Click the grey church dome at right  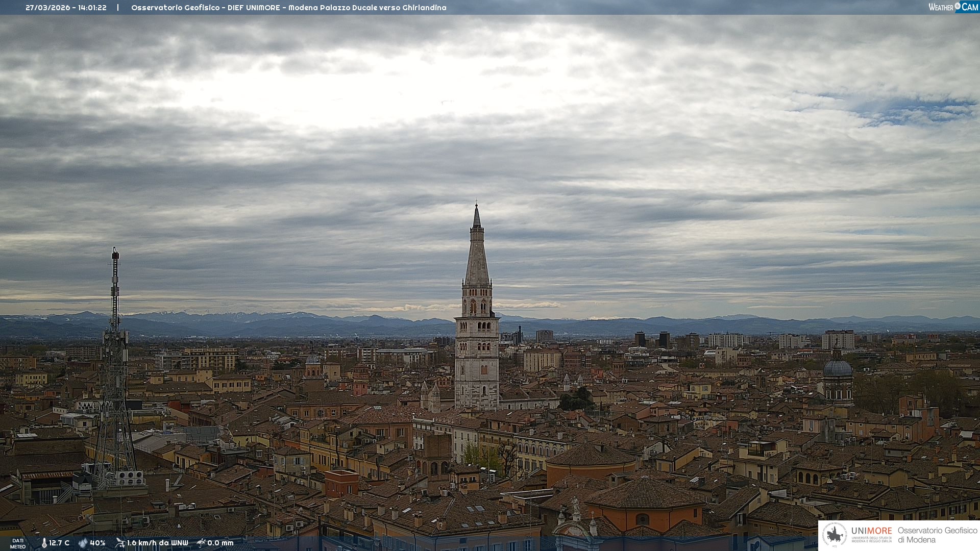[837, 368]
